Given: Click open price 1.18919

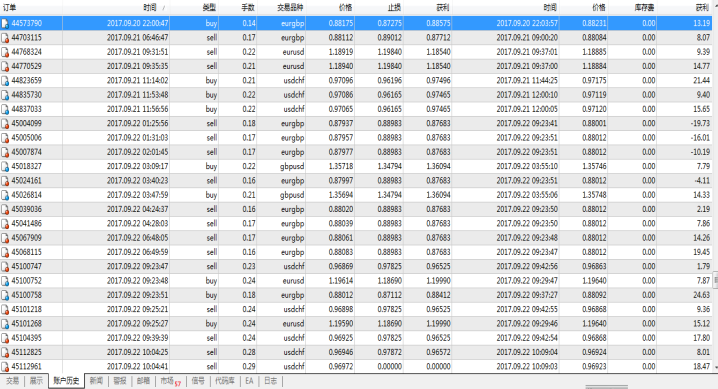Looking at the screenshot, I should pyautogui.click(x=341, y=52).
